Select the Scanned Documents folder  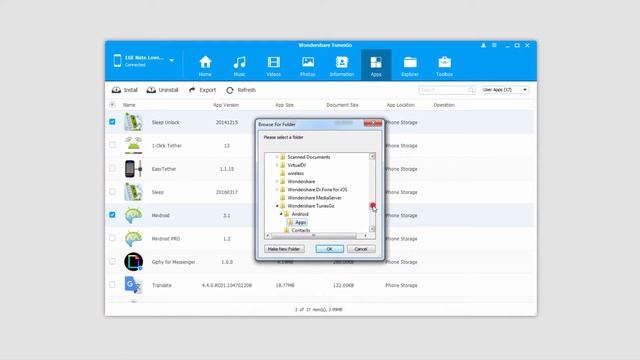pyautogui.click(x=309, y=157)
